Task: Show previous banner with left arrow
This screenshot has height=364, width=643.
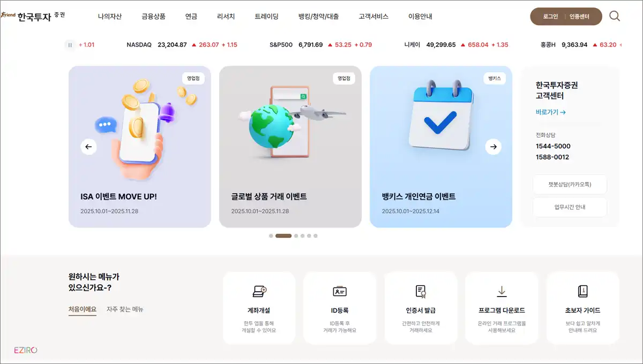Action: click(x=89, y=147)
